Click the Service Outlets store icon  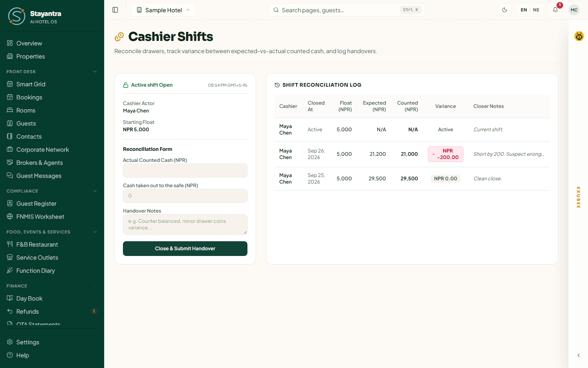coord(10,257)
